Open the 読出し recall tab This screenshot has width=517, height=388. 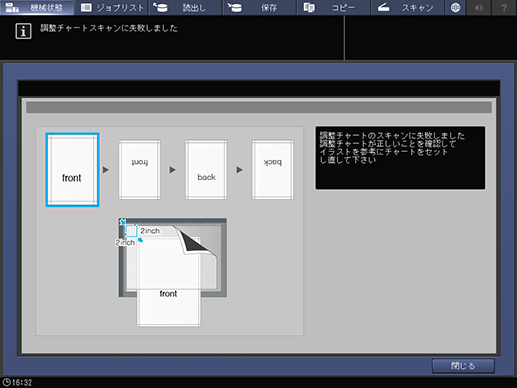click(185, 7)
